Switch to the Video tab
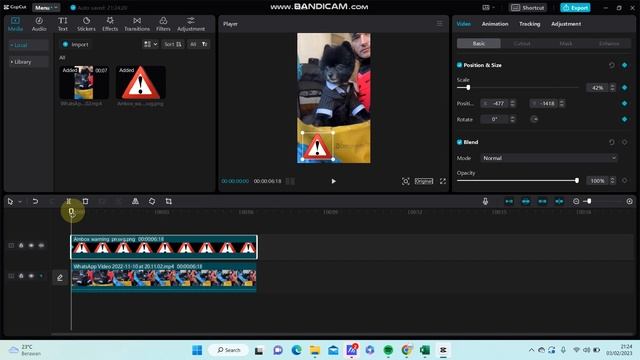Viewport: 640px width, 360px height. pos(463,24)
